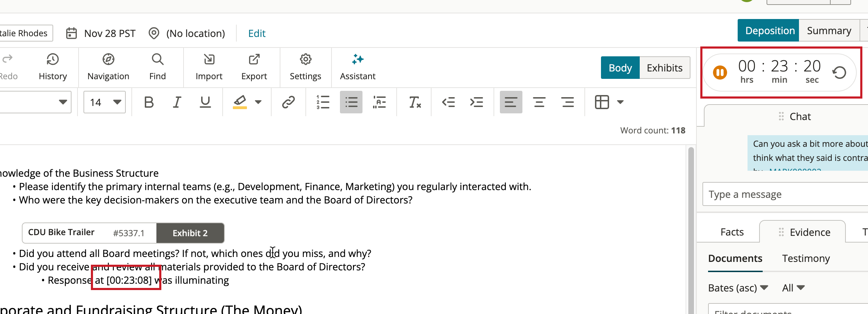The width and height of the screenshot is (868, 314).
Task: Grab the Chat panel drag handle
Action: (781, 117)
